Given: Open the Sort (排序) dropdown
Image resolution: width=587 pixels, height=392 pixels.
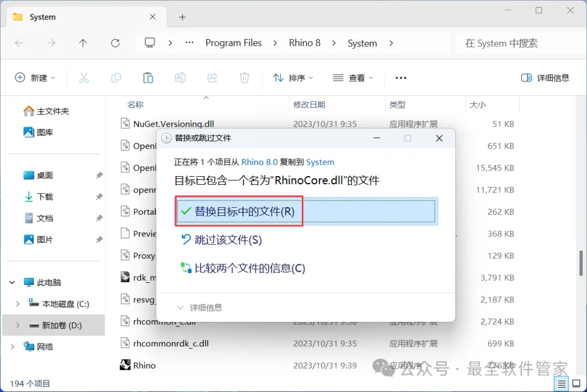Looking at the screenshot, I should click(x=293, y=78).
